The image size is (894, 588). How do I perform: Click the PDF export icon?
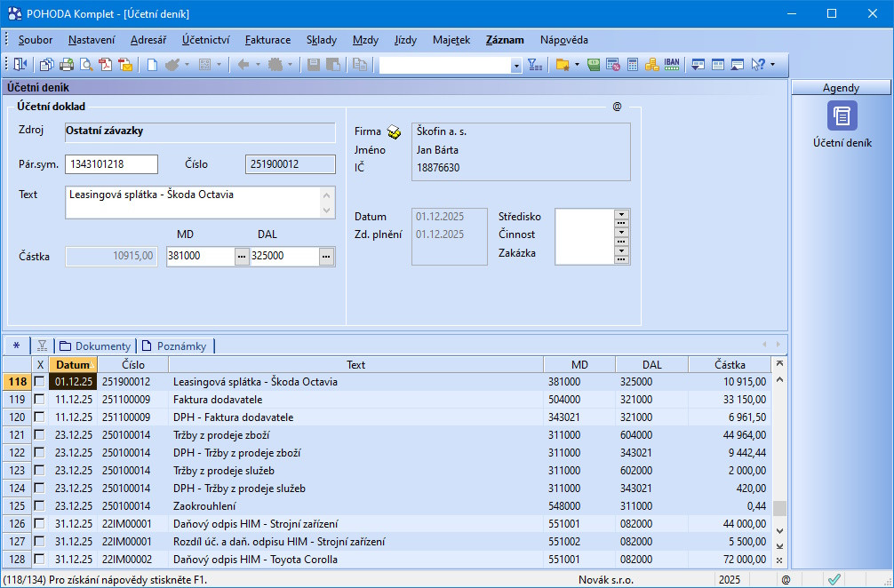pyautogui.click(x=106, y=65)
